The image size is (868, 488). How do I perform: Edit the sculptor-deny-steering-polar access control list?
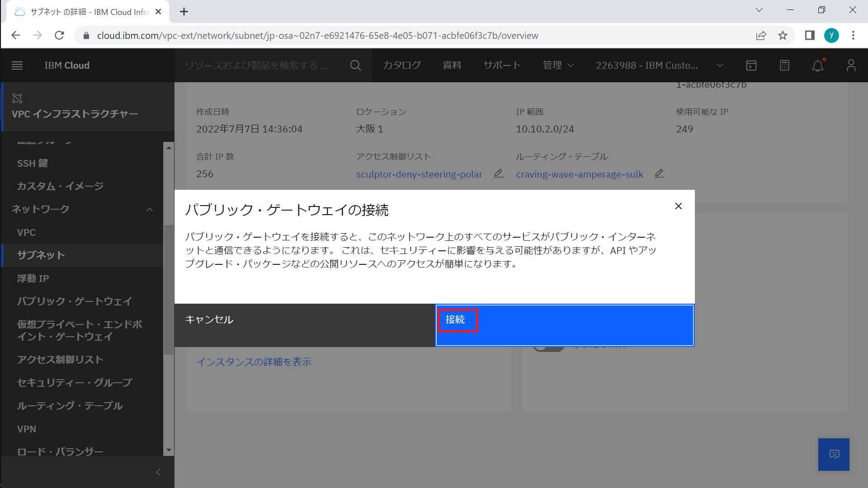click(x=498, y=174)
